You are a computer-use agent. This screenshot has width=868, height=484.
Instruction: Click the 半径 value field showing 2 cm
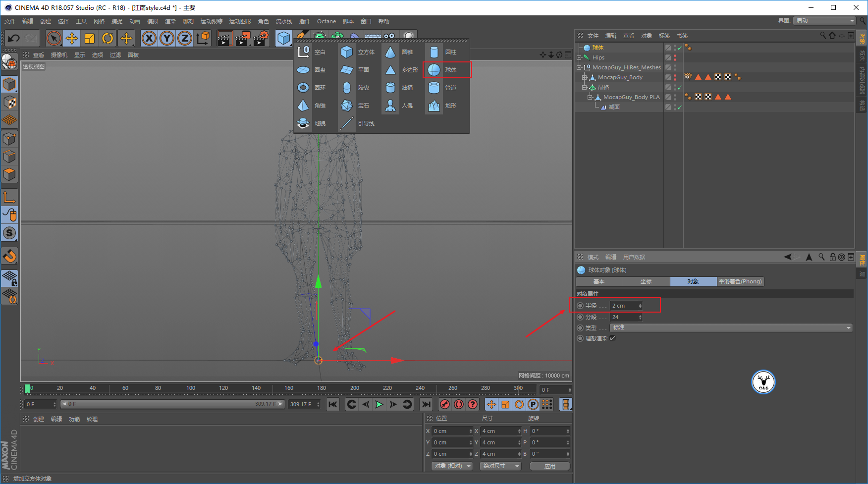(x=626, y=306)
